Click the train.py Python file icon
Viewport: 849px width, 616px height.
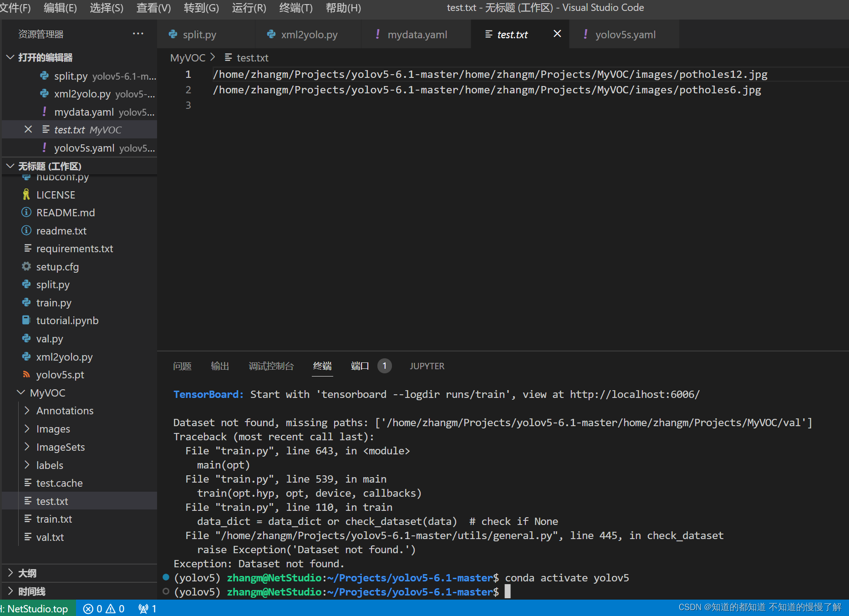point(26,302)
